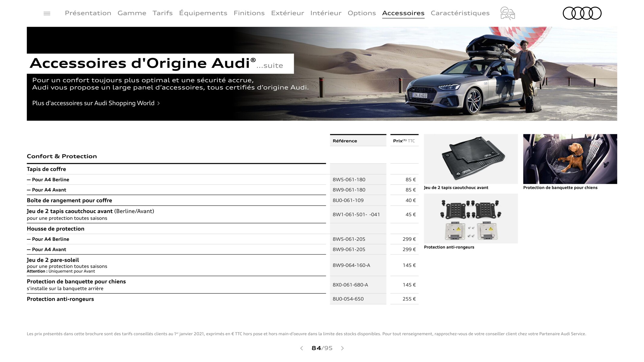
Task: Select reference 8W9-064-160-A
Action: coord(351,265)
